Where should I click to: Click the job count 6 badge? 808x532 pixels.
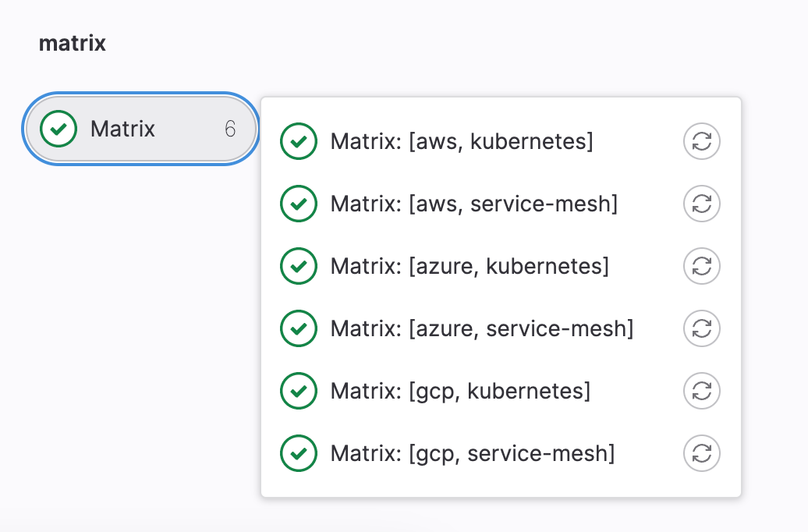click(x=230, y=129)
